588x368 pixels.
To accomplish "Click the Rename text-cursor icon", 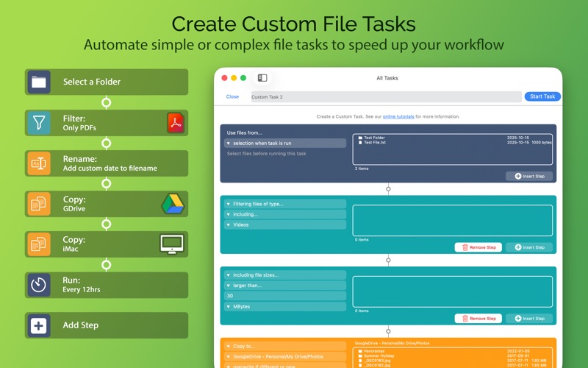I will pyautogui.click(x=39, y=163).
